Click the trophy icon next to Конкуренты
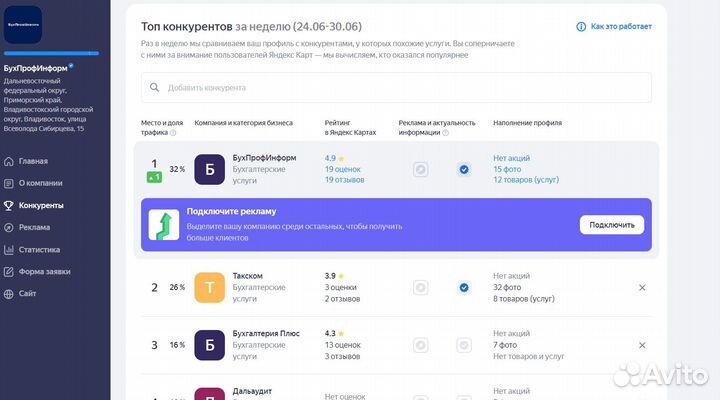 9,205
